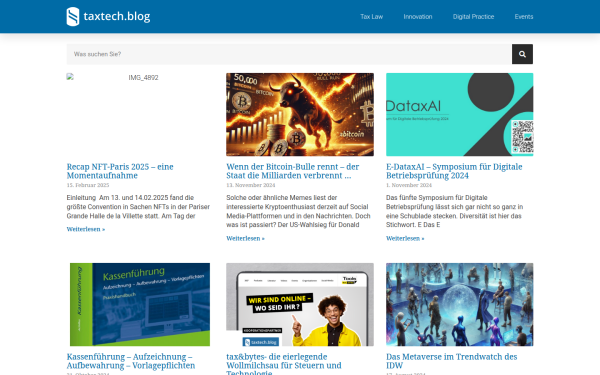Open the Digital Practice menu
The width and height of the screenshot is (600, 375).
pyautogui.click(x=473, y=16)
